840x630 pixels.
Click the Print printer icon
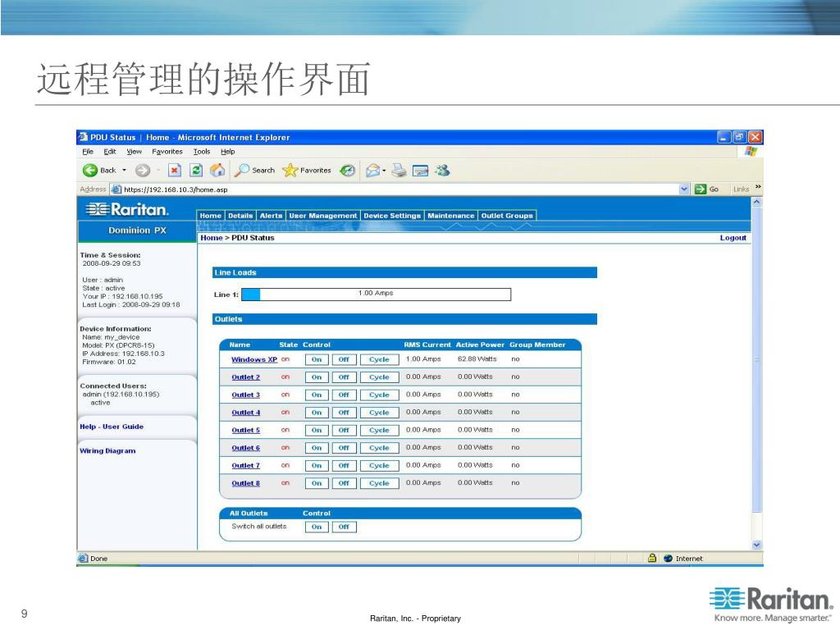[399, 171]
